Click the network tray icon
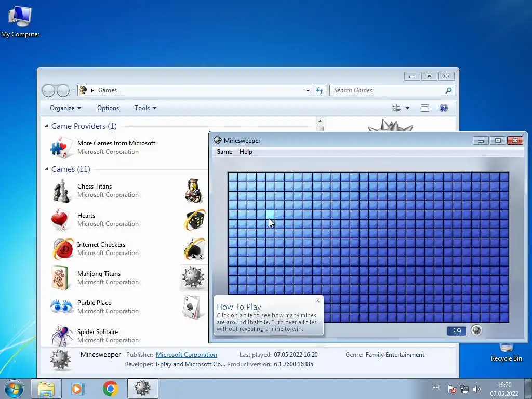The image size is (532, 399). 464,389
